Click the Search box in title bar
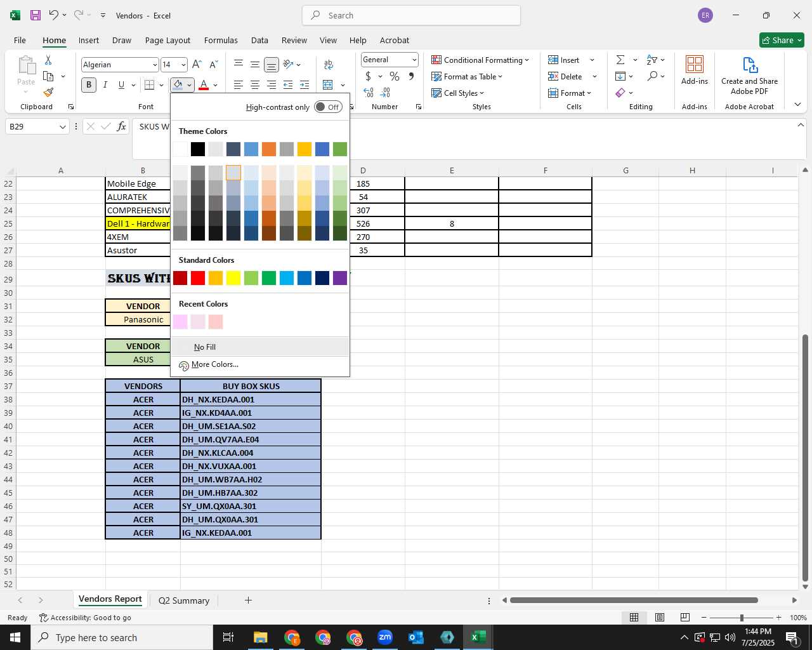812x650 pixels. coord(411,15)
